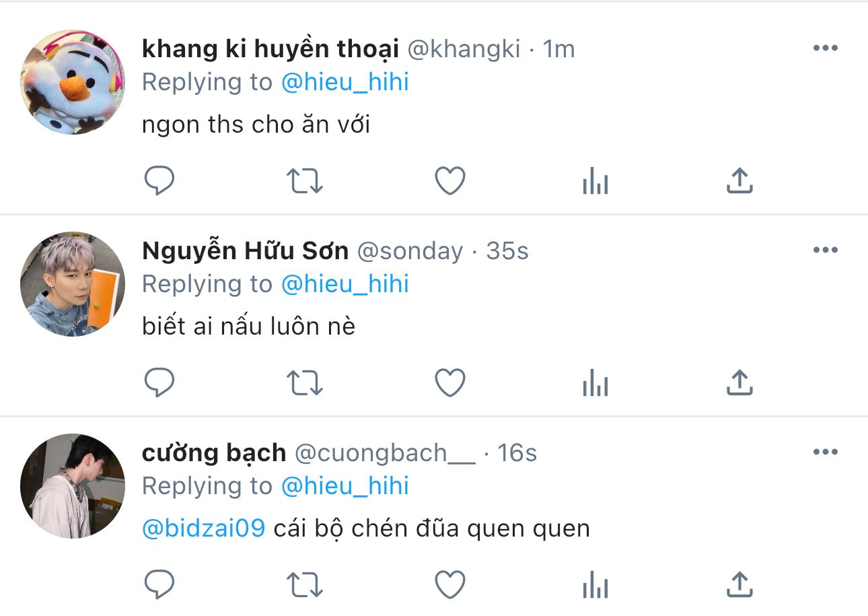
Task: Share Nguyễn Hữu Sơn's tweet
Action: point(739,382)
